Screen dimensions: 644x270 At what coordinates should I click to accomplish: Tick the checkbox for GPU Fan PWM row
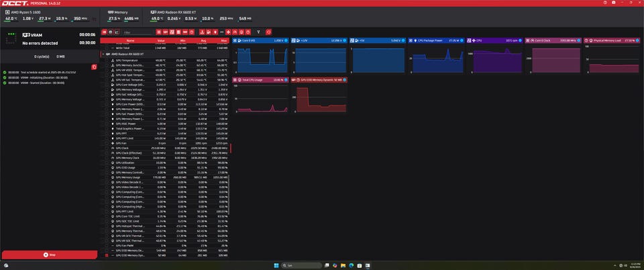(x=107, y=246)
